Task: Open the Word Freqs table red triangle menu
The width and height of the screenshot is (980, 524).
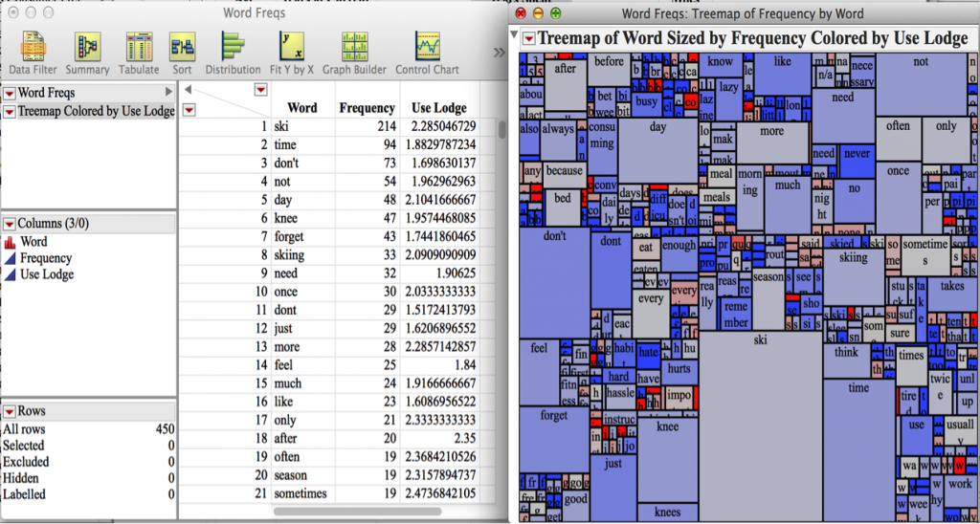Action: (10, 93)
